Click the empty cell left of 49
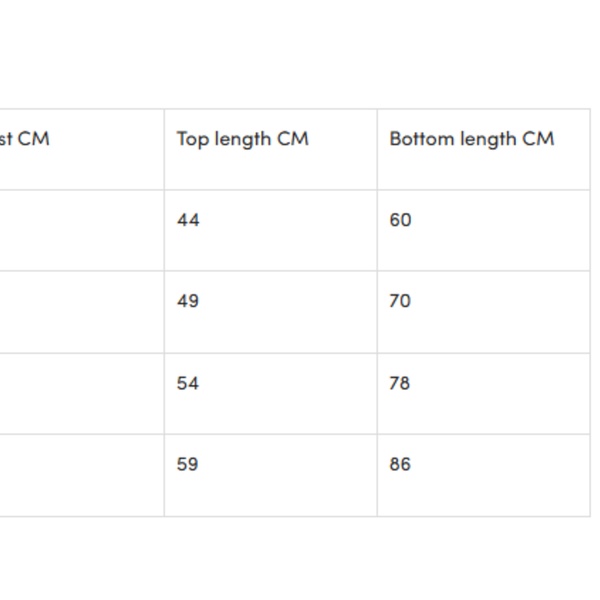Viewport: 600px width, 600px height. tap(80, 311)
